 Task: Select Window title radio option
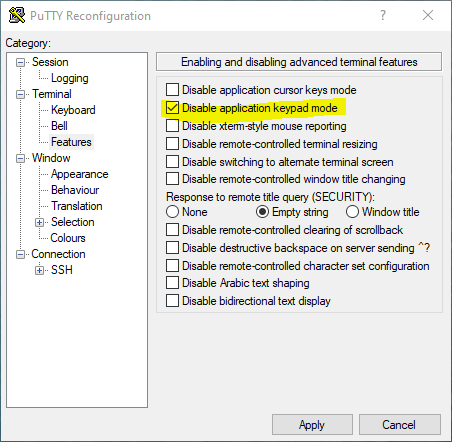pos(352,212)
